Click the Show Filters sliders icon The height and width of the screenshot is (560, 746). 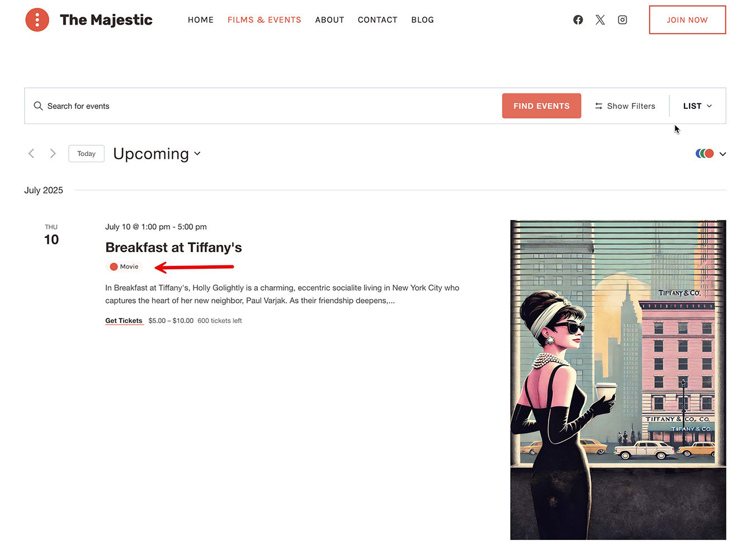click(x=598, y=106)
